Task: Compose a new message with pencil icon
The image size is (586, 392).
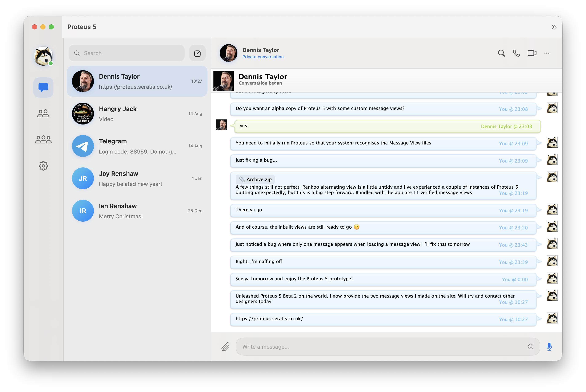Action: [x=197, y=53]
